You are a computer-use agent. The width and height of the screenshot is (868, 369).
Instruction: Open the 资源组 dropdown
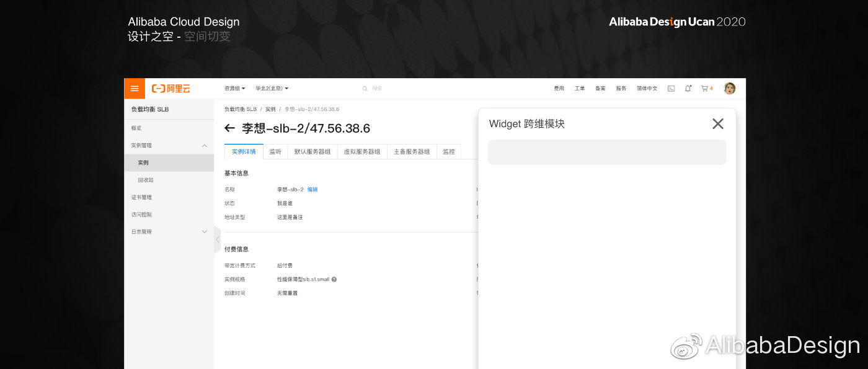pyautogui.click(x=234, y=89)
